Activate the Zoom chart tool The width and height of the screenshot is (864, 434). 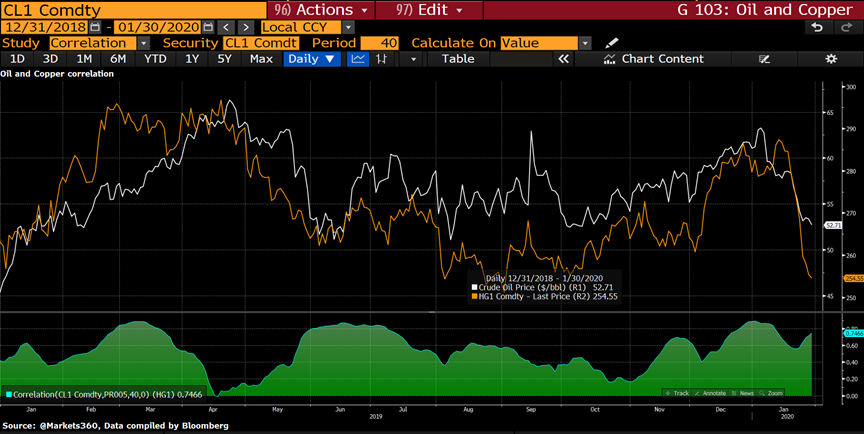point(771,393)
